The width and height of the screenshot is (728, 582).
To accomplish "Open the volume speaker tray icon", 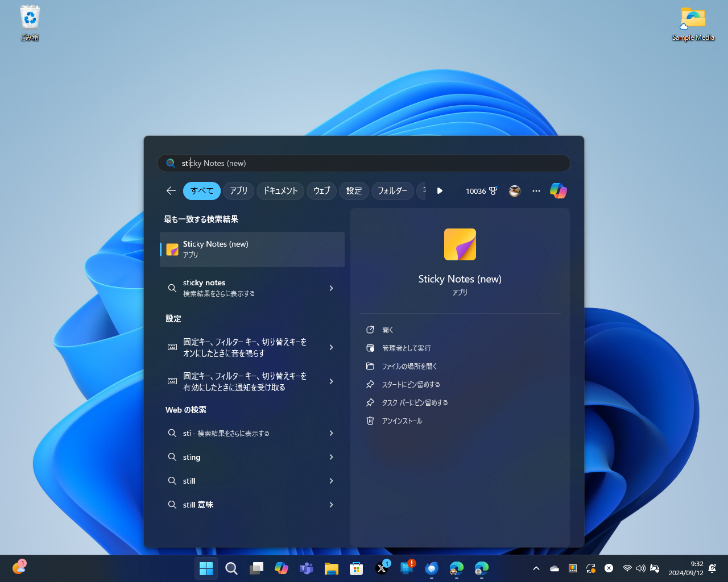I will [x=641, y=568].
